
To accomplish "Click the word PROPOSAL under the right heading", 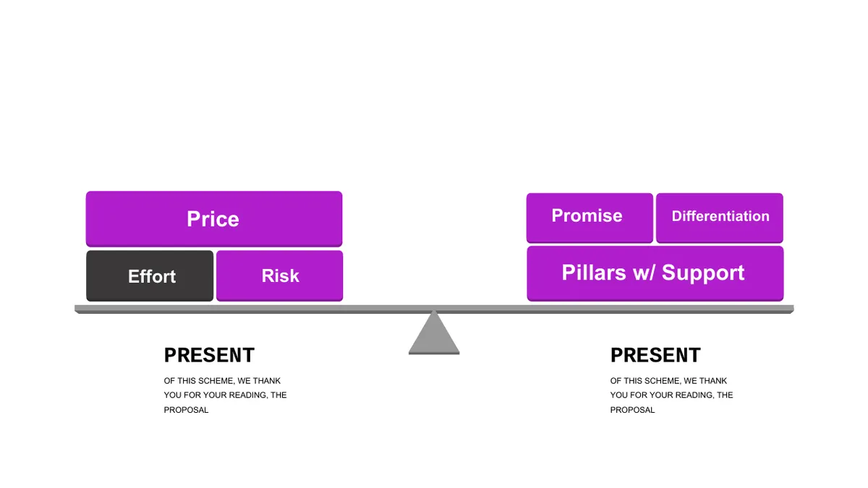I will (x=632, y=410).
